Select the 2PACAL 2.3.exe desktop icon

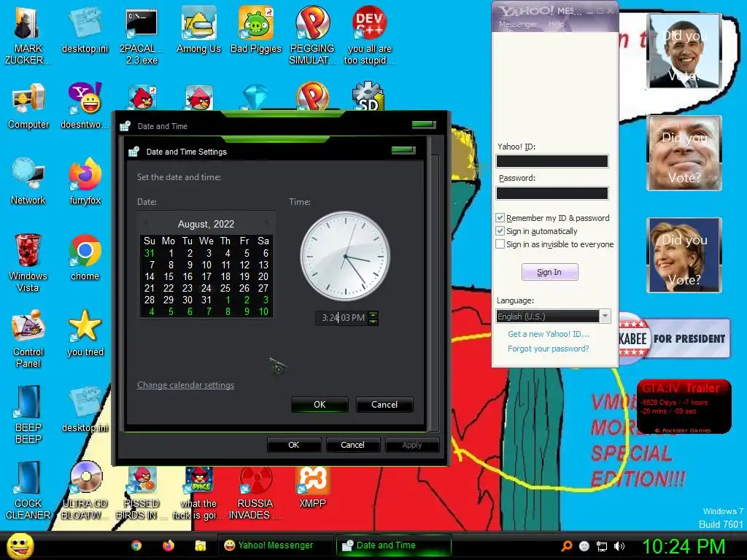[142, 36]
